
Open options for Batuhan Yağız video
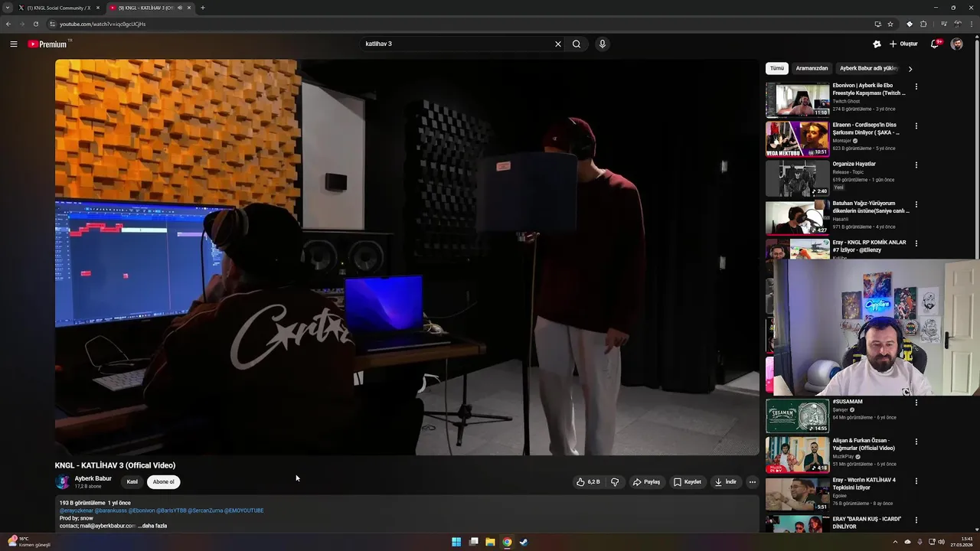(x=916, y=204)
